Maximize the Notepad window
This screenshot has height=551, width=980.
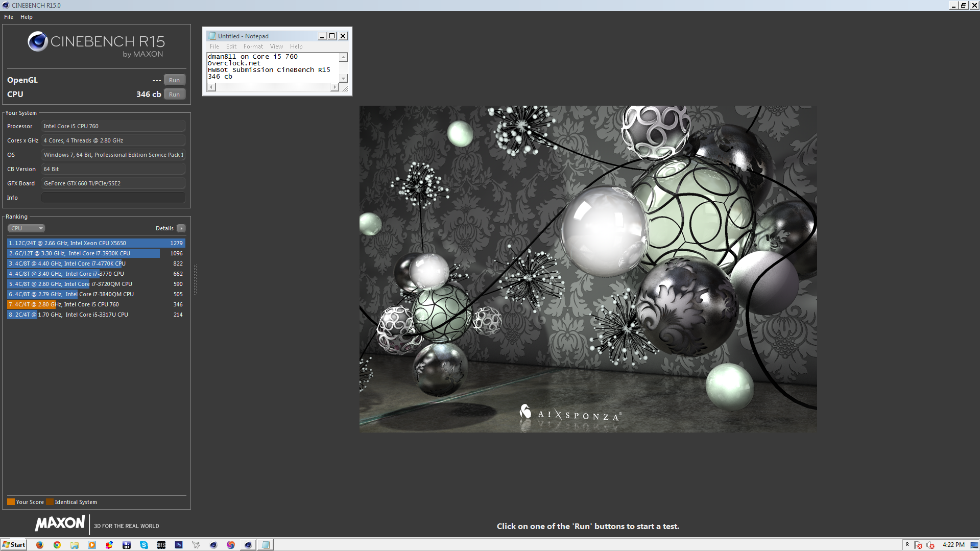pyautogui.click(x=332, y=36)
